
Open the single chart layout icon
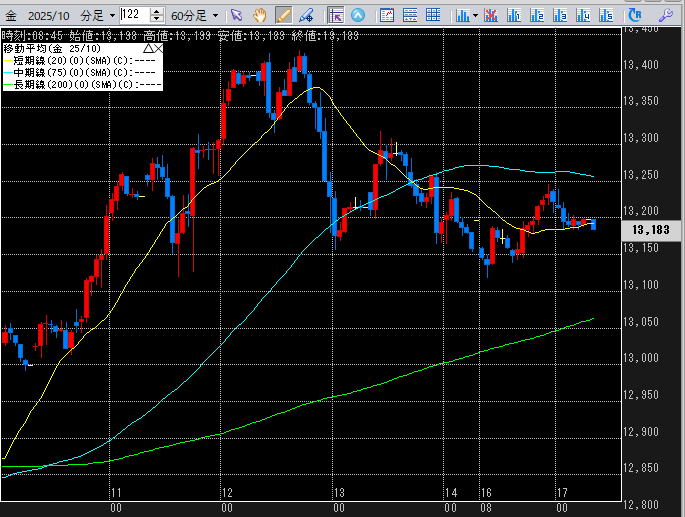point(387,16)
